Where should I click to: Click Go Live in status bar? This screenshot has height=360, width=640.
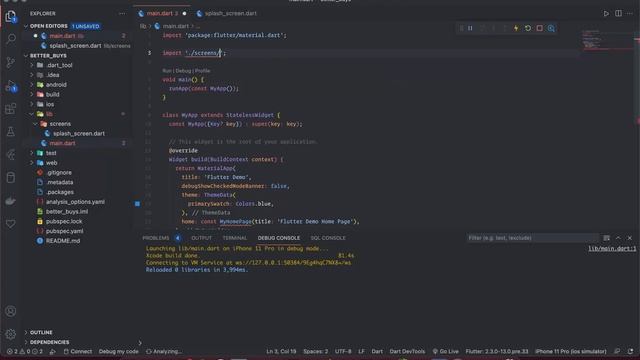click(445, 351)
